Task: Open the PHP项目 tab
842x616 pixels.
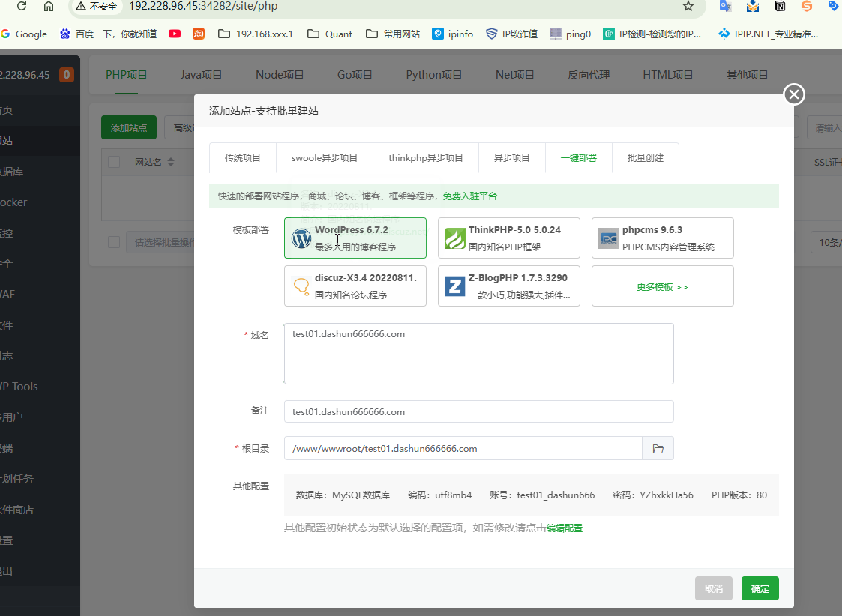Action: [127, 75]
